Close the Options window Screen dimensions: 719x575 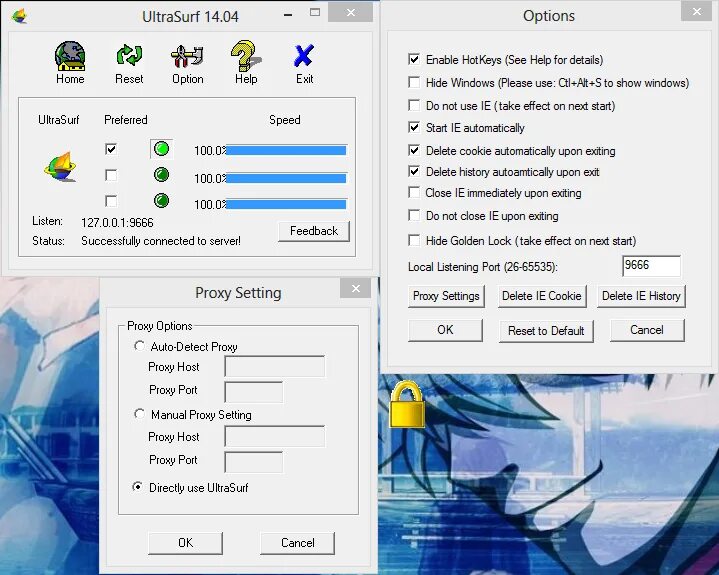point(697,12)
